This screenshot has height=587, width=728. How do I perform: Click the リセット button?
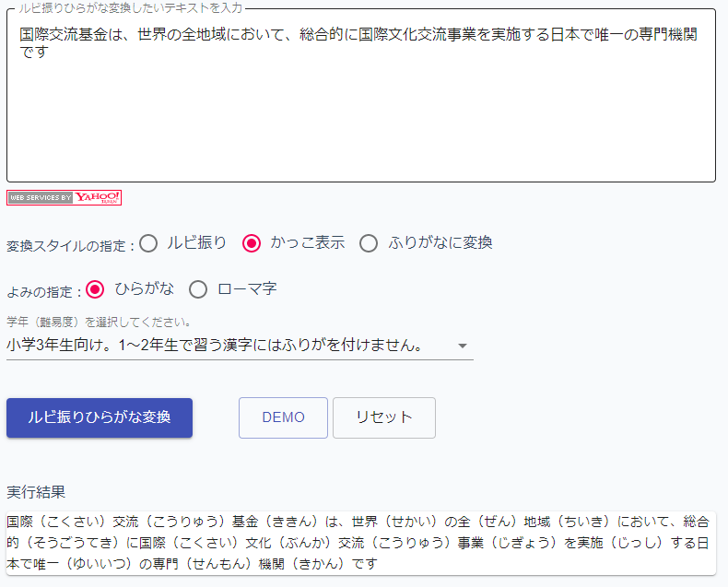(384, 417)
